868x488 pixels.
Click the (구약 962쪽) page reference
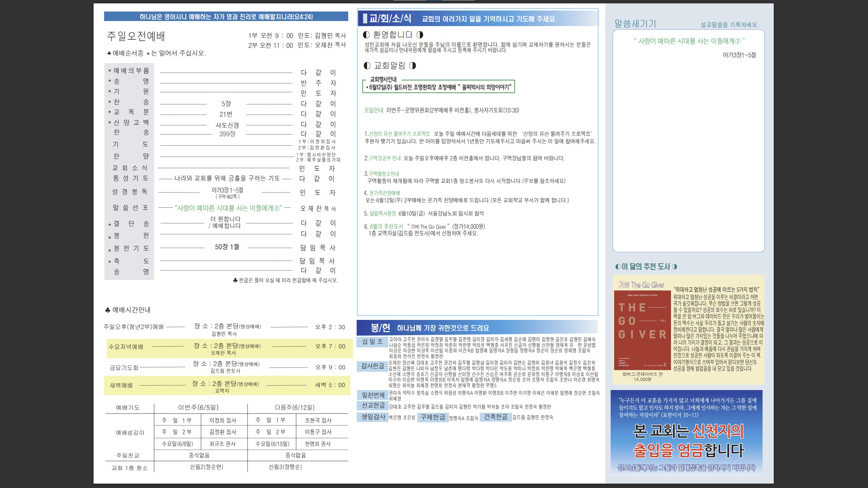228,197
